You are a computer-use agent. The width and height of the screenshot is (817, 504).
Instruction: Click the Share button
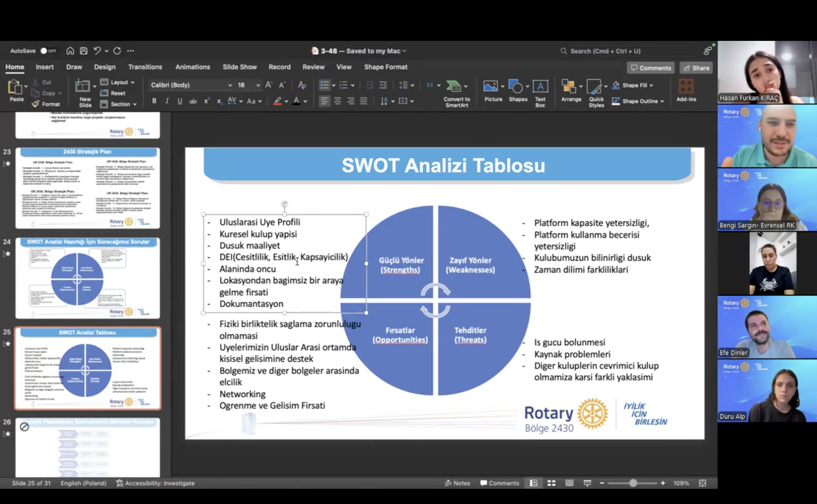pos(696,68)
